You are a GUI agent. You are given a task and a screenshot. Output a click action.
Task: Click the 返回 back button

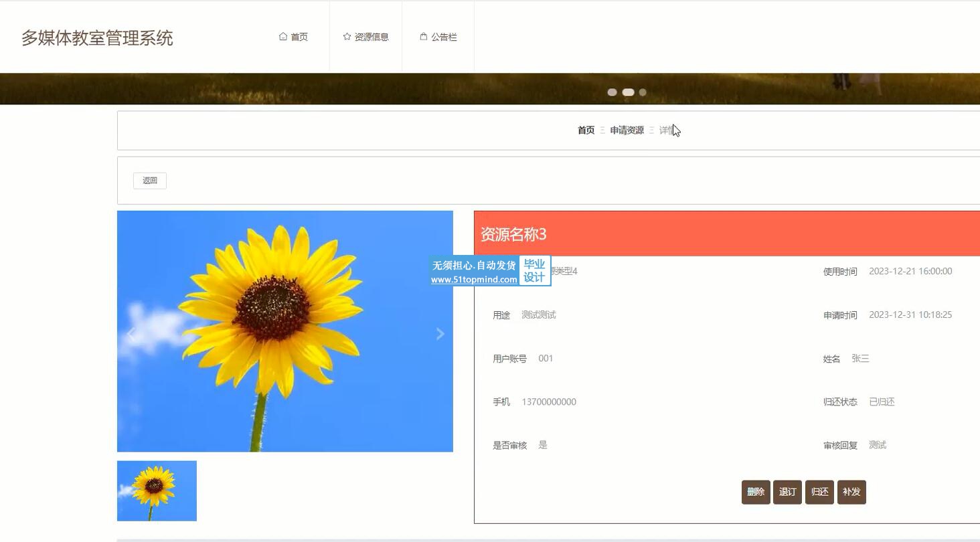click(150, 181)
